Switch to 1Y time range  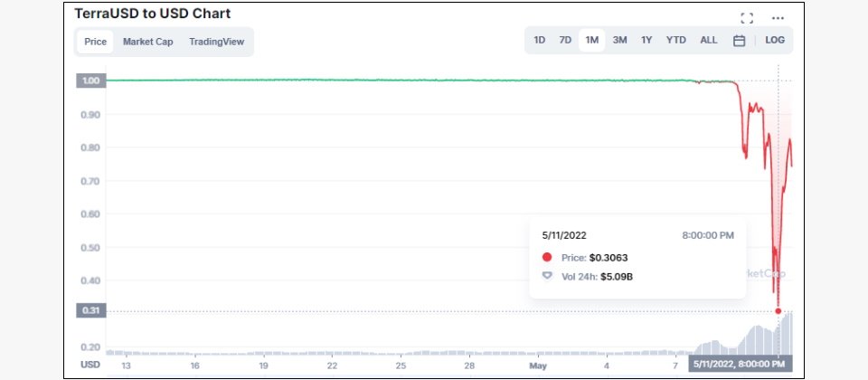(646, 41)
